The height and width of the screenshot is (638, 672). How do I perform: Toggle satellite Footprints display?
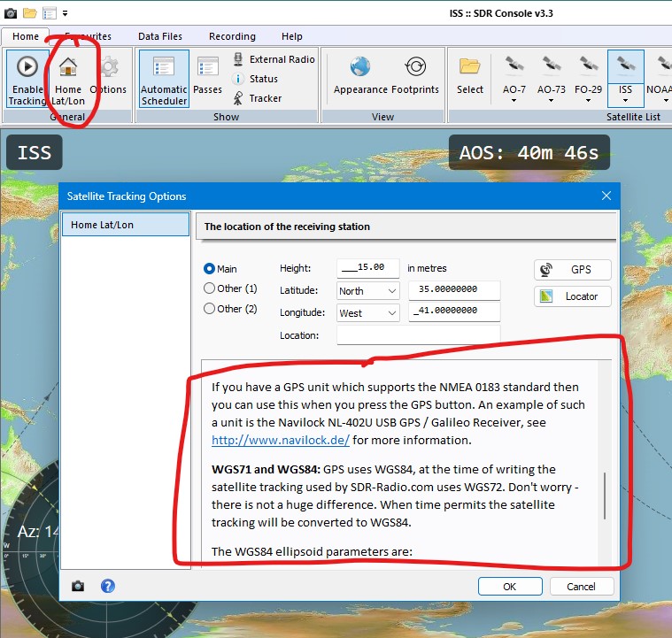click(x=415, y=69)
